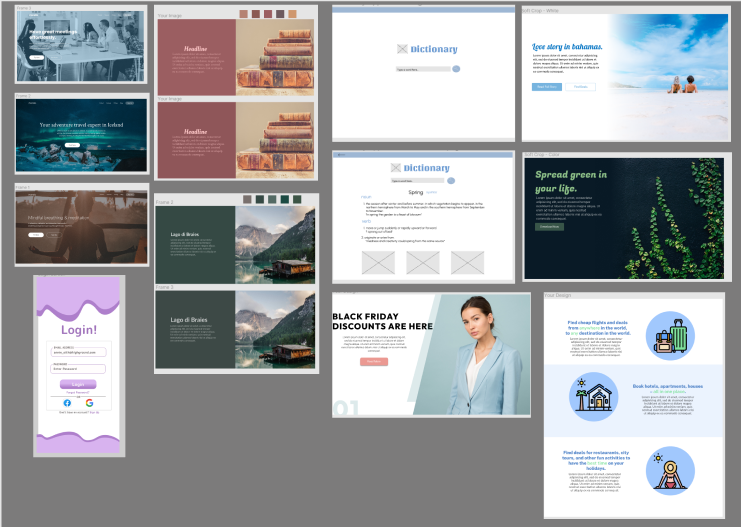The image size is (741, 527).
Task: Click the round search button on the Spring definition page
Action: tap(451, 181)
